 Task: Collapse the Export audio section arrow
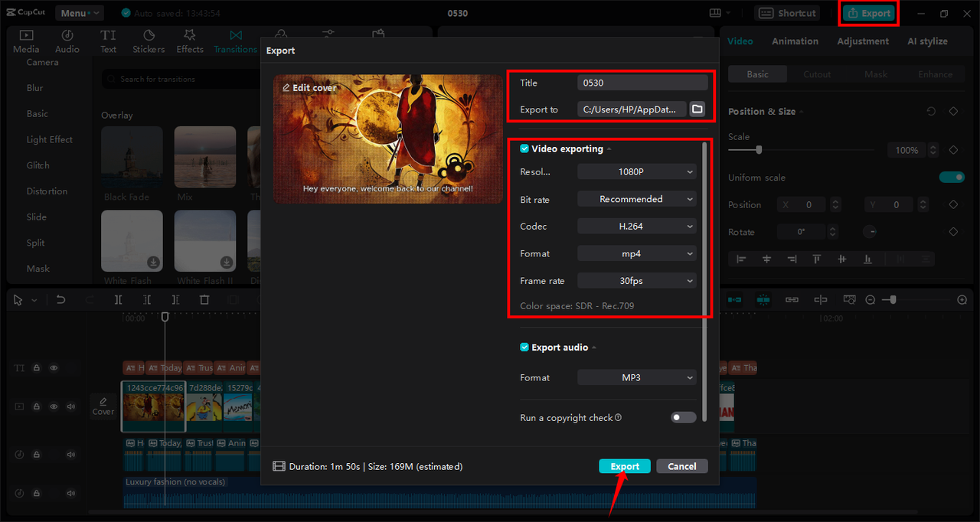(x=594, y=348)
